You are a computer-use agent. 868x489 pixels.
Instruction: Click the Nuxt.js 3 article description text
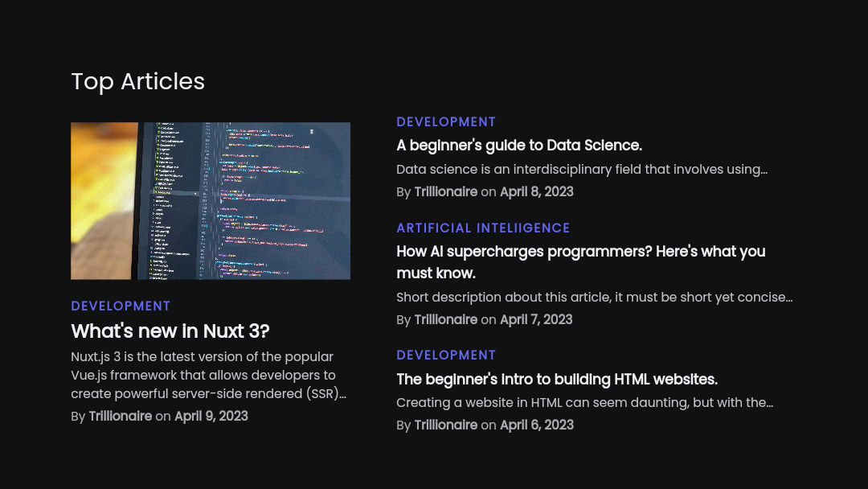pyautogui.click(x=208, y=376)
